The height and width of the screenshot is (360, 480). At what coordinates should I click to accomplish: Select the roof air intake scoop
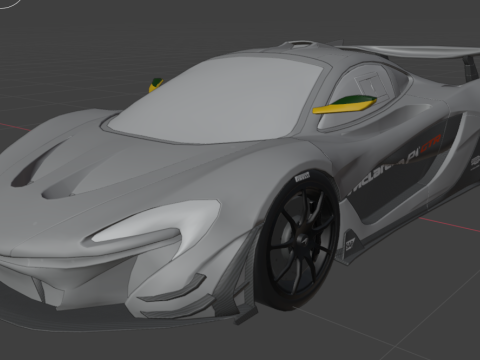(300, 44)
